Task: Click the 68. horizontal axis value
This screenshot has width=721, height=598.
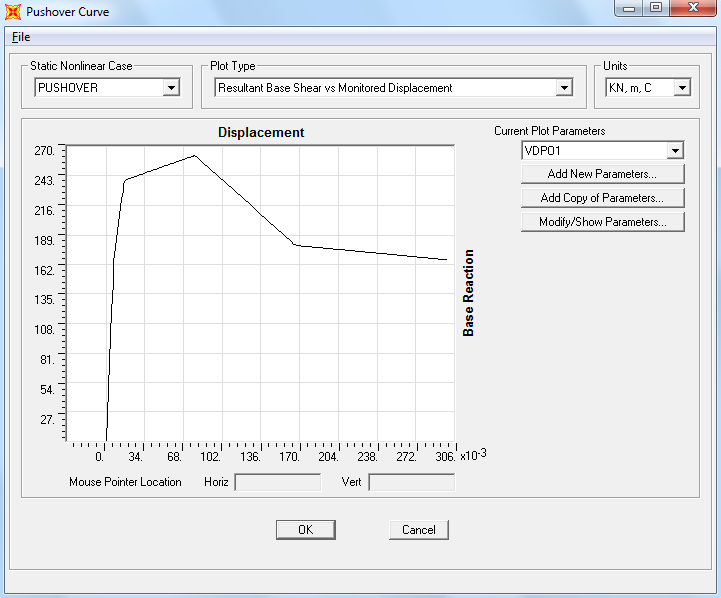Action: (174, 457)
